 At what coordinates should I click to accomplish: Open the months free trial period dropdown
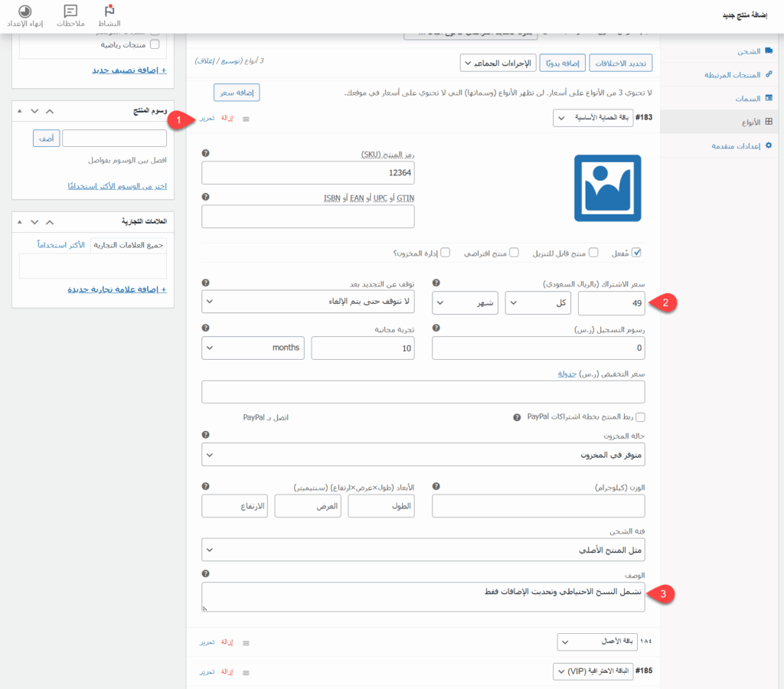click(x=253, y=348)
